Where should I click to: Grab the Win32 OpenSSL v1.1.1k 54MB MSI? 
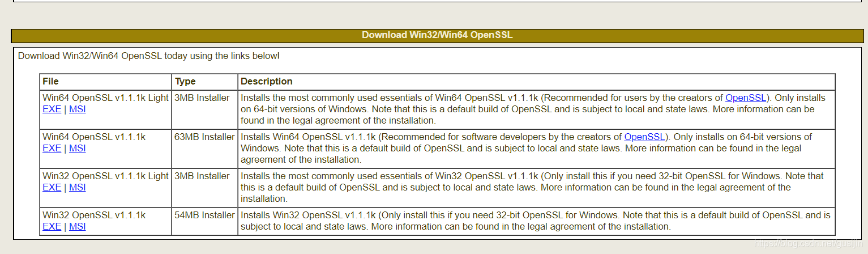[77, 226]
